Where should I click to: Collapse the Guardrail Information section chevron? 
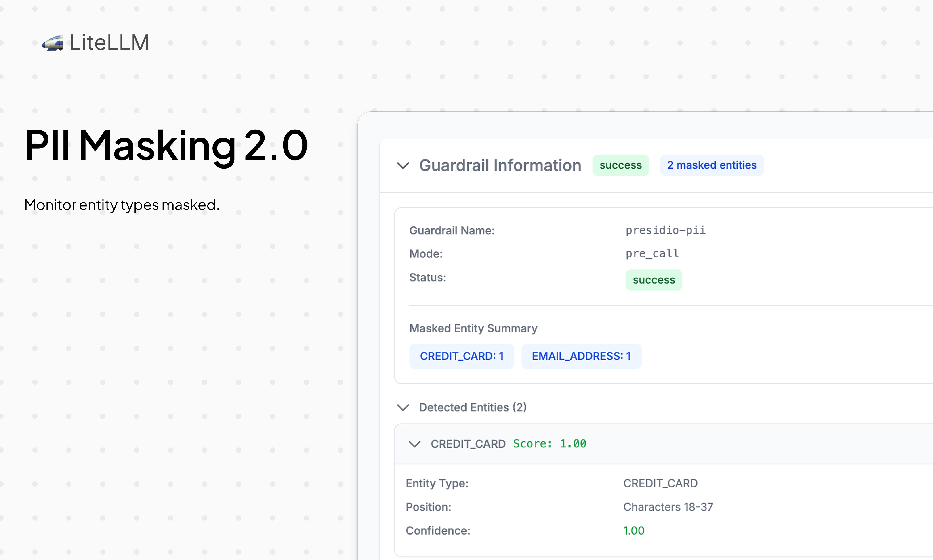[x=403, y=165]
